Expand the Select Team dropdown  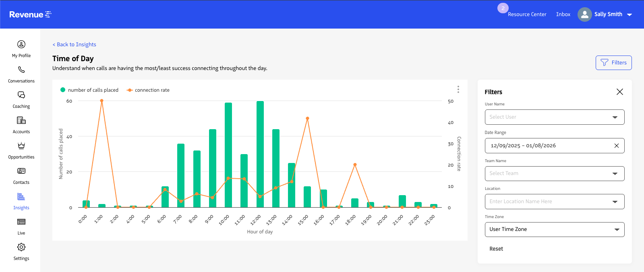[x=554, y=173]
